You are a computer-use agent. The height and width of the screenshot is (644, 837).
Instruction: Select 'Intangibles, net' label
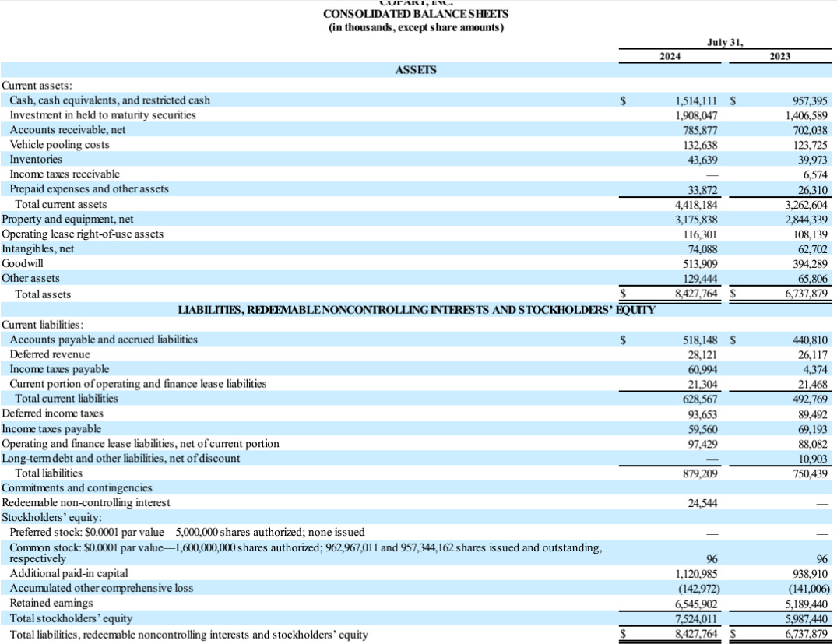(38, 249)
